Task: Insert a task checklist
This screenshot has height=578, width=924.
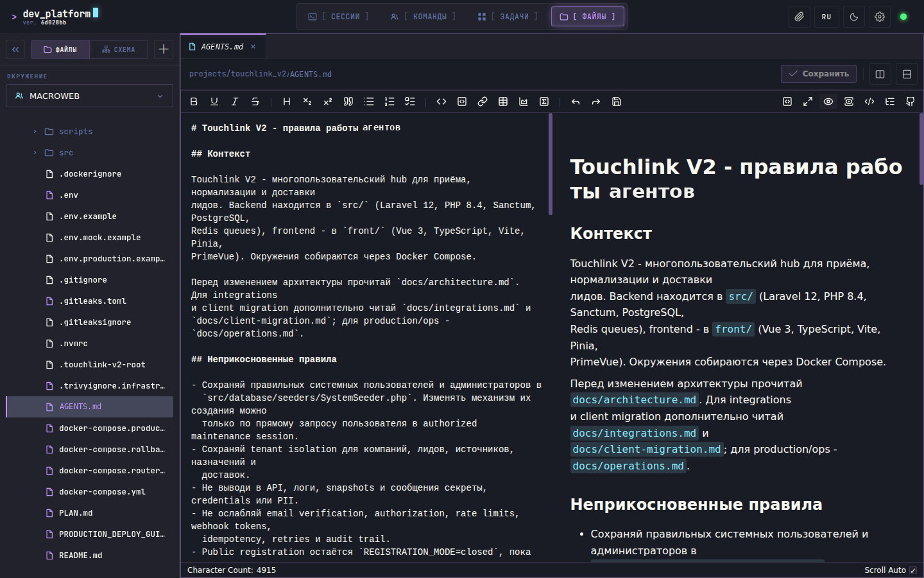Action: pyautogui.click(x=410, y=101)
